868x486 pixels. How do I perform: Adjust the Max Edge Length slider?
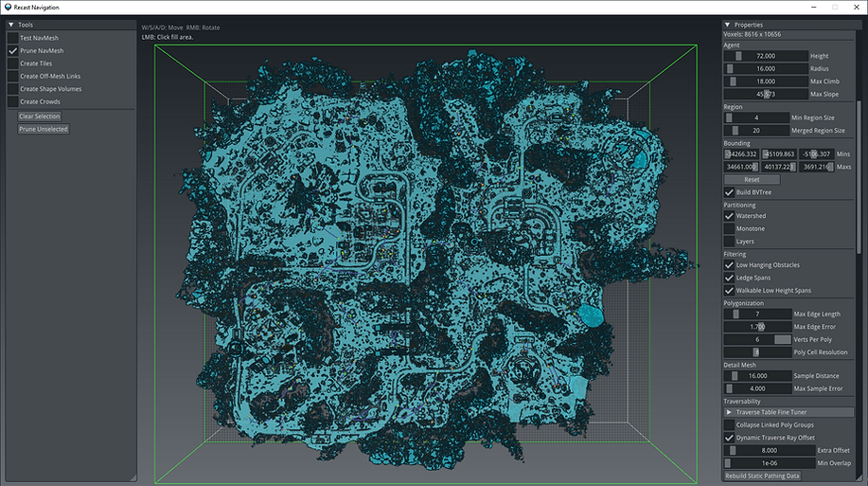(757, 315)
